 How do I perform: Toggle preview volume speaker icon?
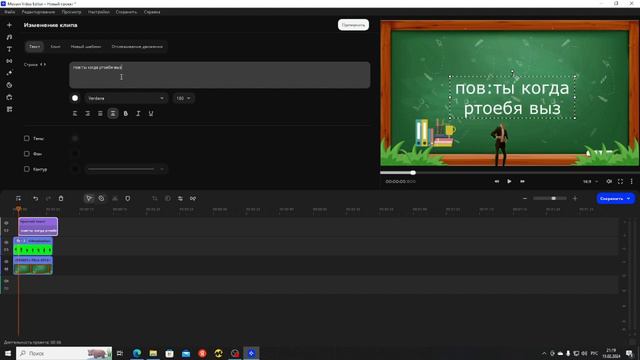coord(609,181)
